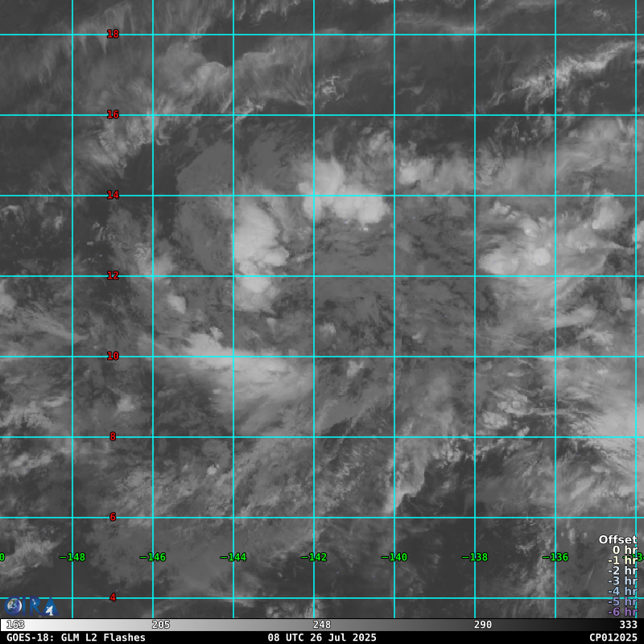Select the latitude label 14
This screenshot has width=644, height=644.
[113, 195]
